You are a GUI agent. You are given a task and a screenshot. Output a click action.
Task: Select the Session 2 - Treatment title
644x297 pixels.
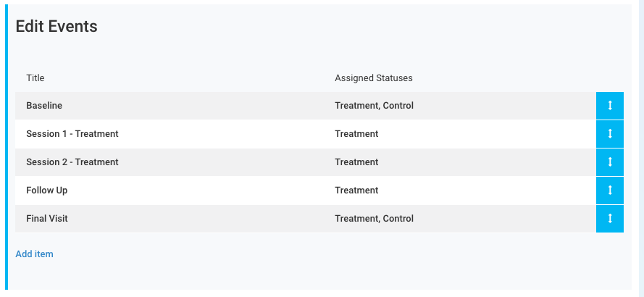coord(72,162)
